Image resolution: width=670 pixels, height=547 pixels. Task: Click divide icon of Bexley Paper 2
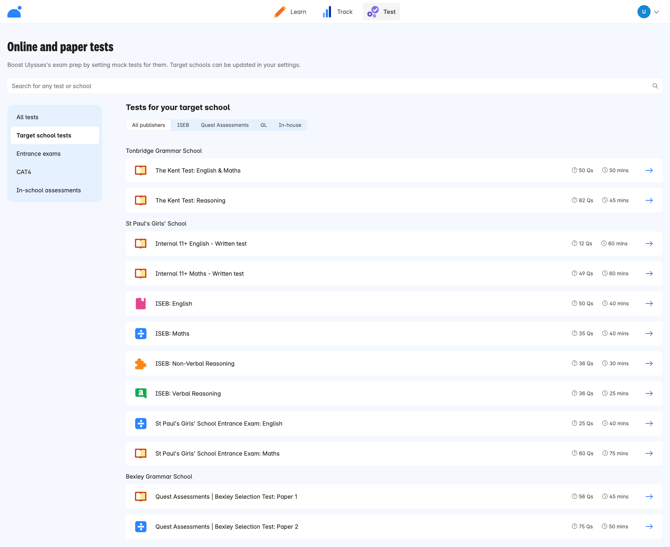[x=141, y=526]
